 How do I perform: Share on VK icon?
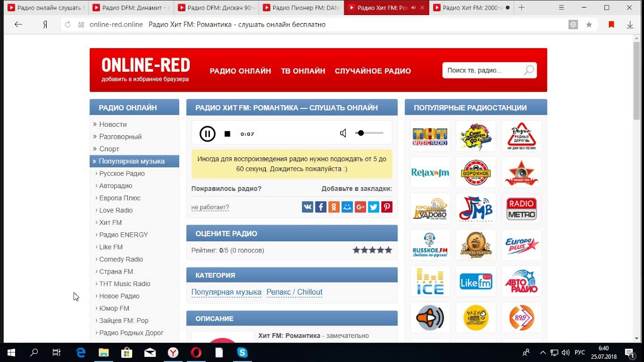(x=307, y=207)
